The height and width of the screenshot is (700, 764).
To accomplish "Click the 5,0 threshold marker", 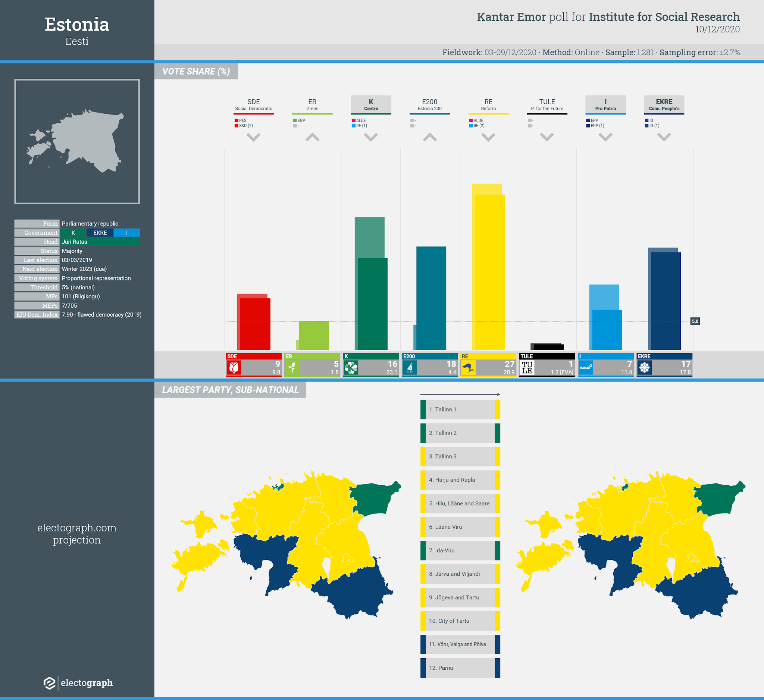I will (695, 321).
